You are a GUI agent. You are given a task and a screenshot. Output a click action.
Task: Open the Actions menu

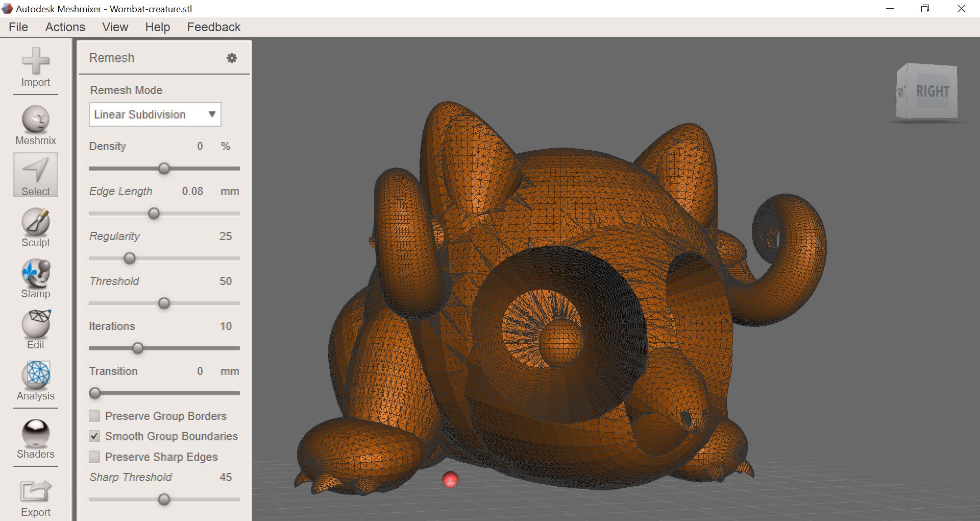[65, 27]
